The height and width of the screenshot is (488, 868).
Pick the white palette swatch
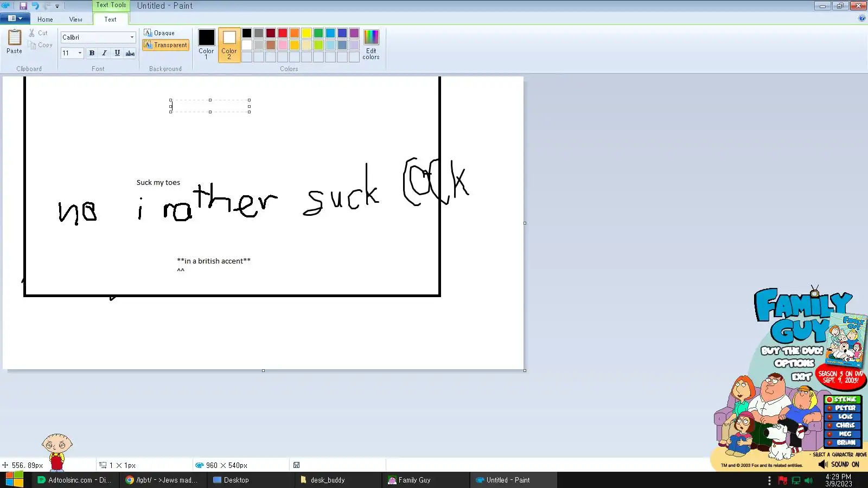tap(247, 45)
